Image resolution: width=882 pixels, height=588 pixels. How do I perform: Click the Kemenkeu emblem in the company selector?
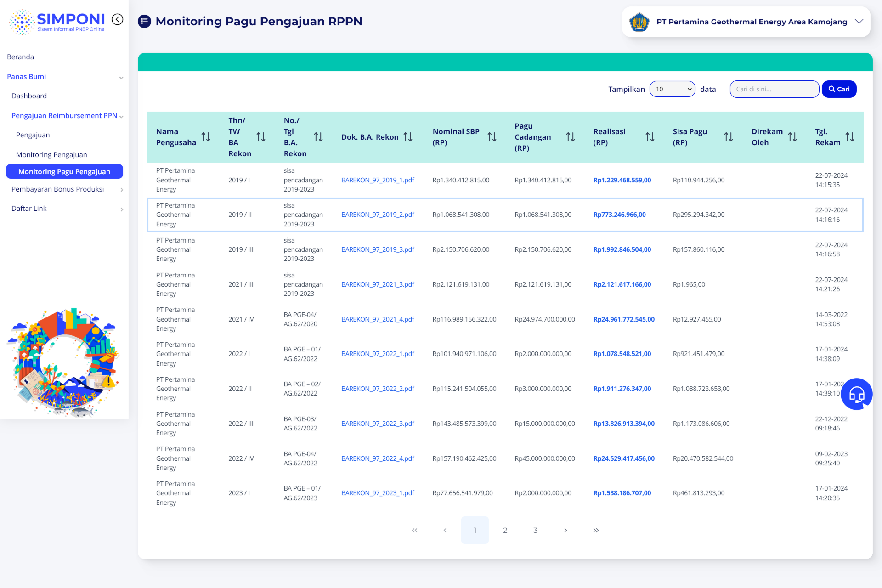tap(639, 22)
